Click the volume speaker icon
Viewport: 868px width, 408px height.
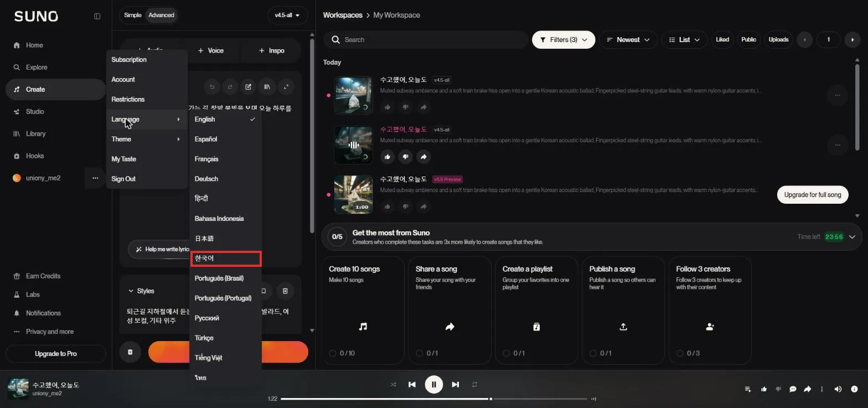pos(838,389)
